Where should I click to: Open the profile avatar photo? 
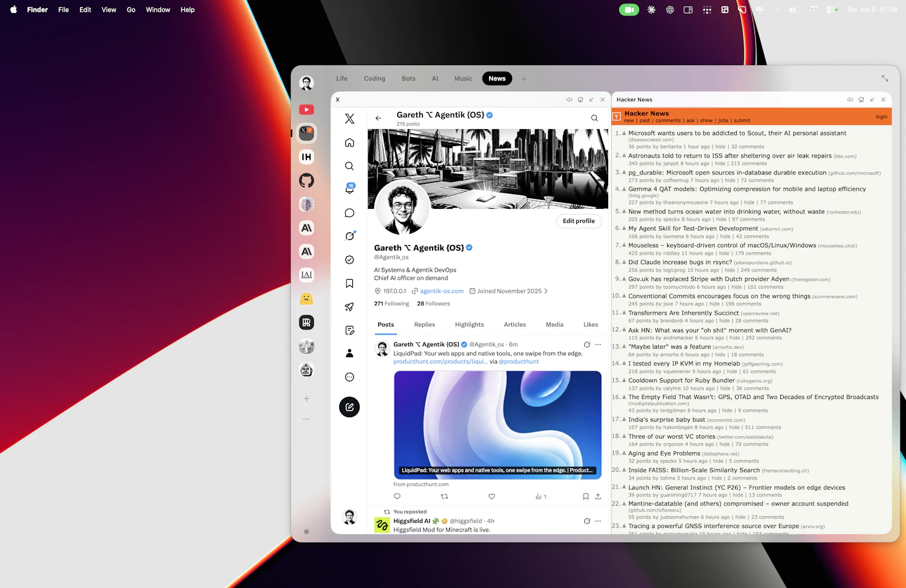pyautogui.click(x=403, y=208)
